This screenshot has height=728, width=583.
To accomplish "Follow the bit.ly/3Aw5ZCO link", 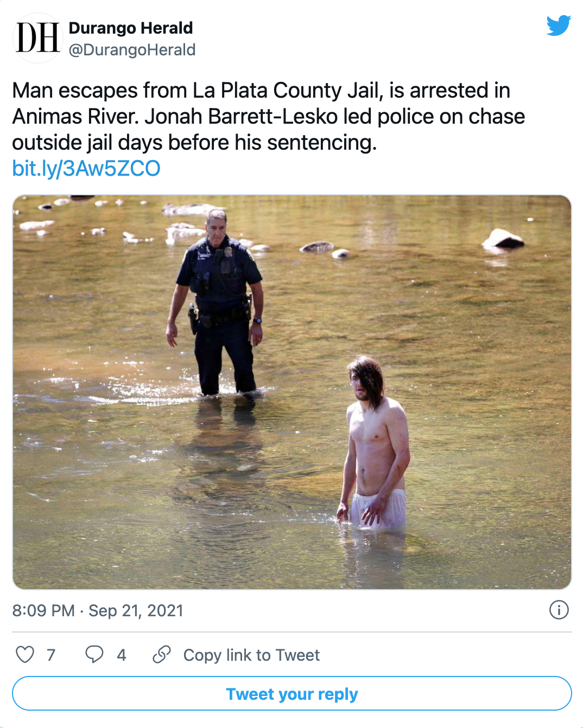I will pyautogui.click(x=86, y=169).
